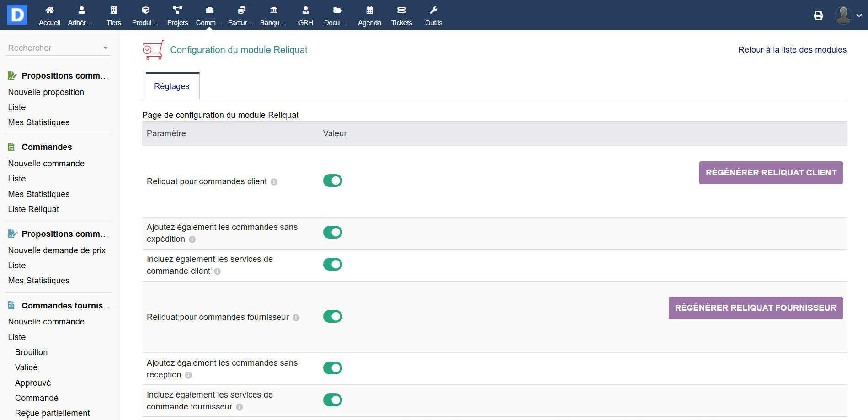Toggle off services de commande fournisseur
This screenshot has height=420, width=868.
[332, 400]
